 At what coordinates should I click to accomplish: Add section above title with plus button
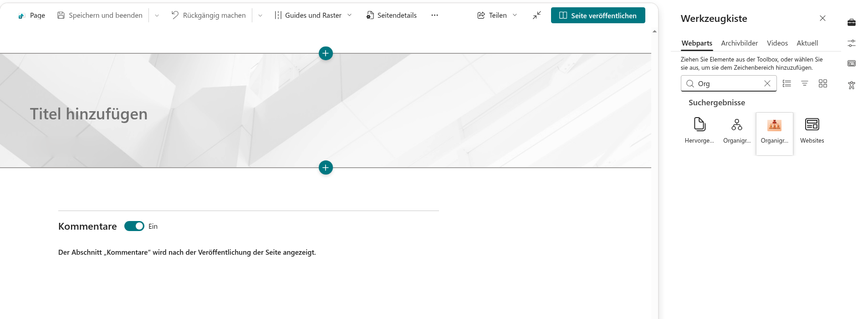pyautogui.click(x=326, y=53)
